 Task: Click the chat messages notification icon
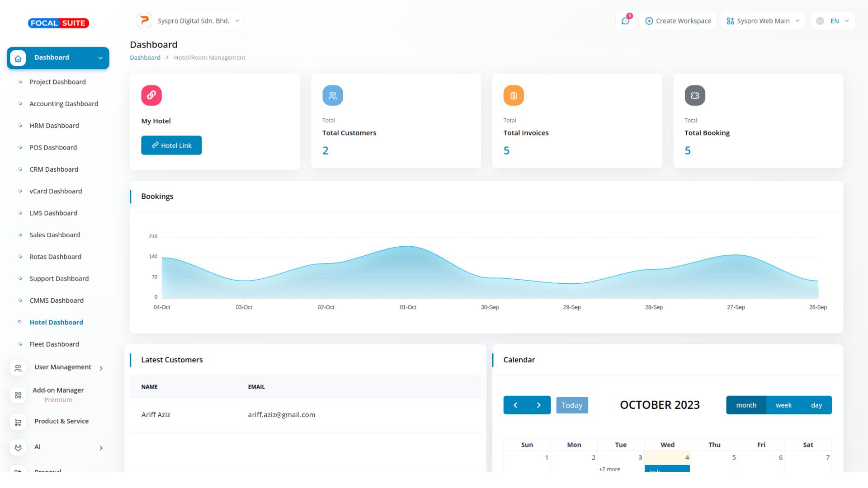coord(625,21)
